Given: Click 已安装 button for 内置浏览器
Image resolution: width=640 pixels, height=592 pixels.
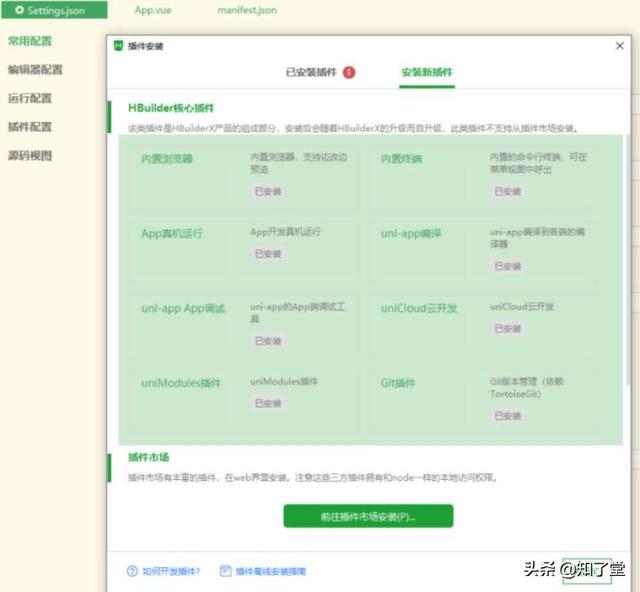Looking at the screenshot, I should 268,191.
